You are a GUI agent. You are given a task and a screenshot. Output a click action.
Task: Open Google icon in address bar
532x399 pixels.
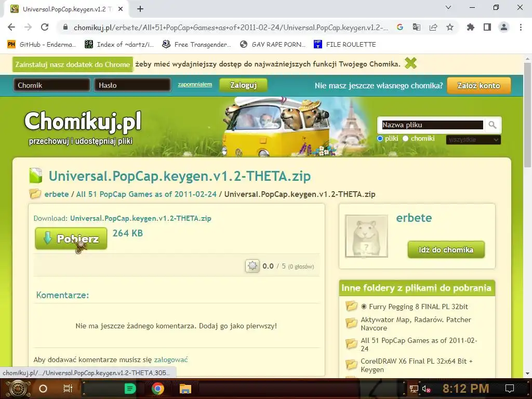click(400, 27)
